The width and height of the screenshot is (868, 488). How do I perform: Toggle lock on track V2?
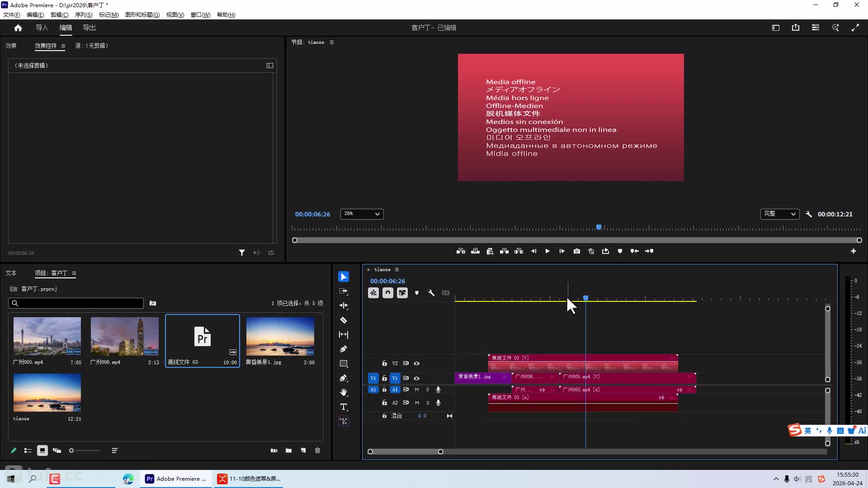pyautogui.click(x=384, y=364)
